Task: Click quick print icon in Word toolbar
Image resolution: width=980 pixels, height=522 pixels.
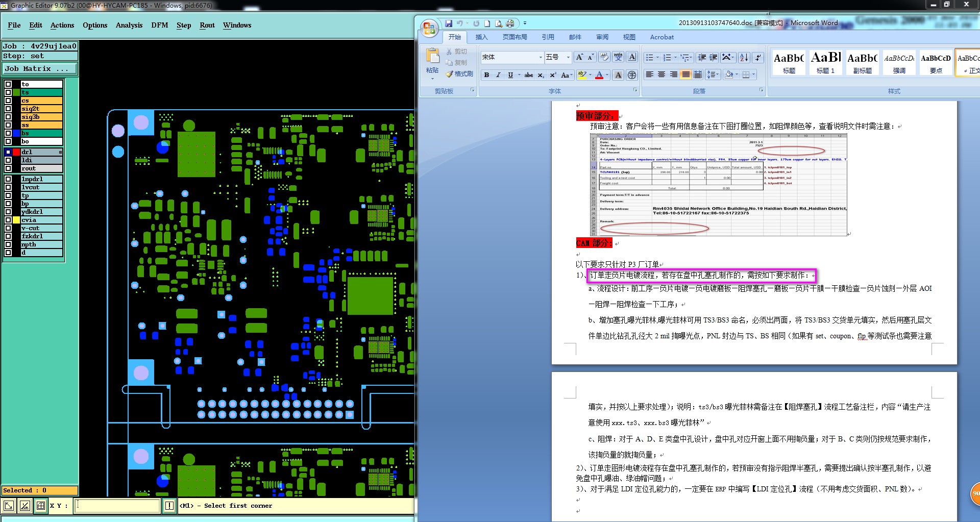Action: pos(510,23)
